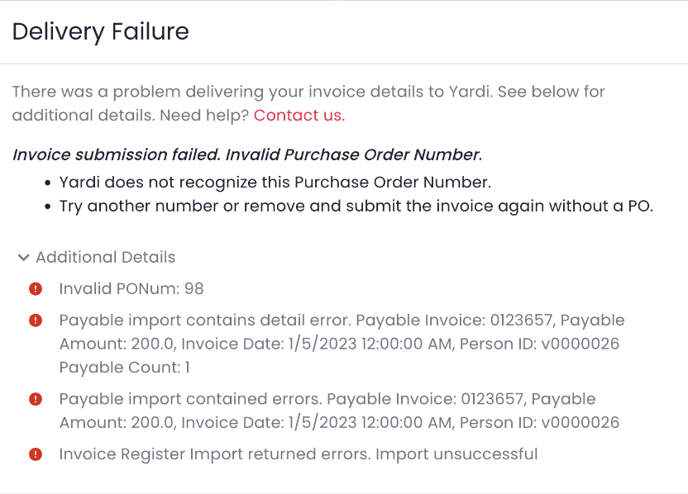The height and width of the screenshot is (494, 688).
Task: Click error icon beside Invalid PONum: 98
Action: [36, 289]
